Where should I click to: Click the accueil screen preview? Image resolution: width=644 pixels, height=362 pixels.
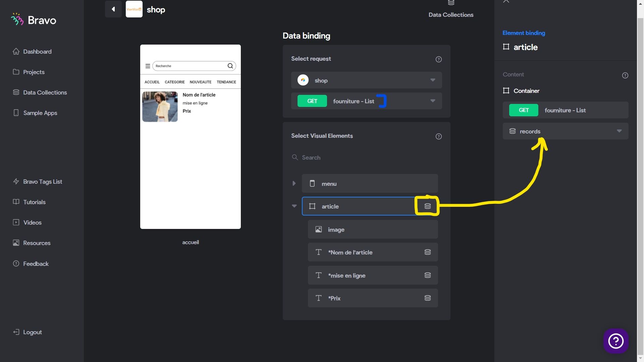pyautogui.click(x=191, y=137)
